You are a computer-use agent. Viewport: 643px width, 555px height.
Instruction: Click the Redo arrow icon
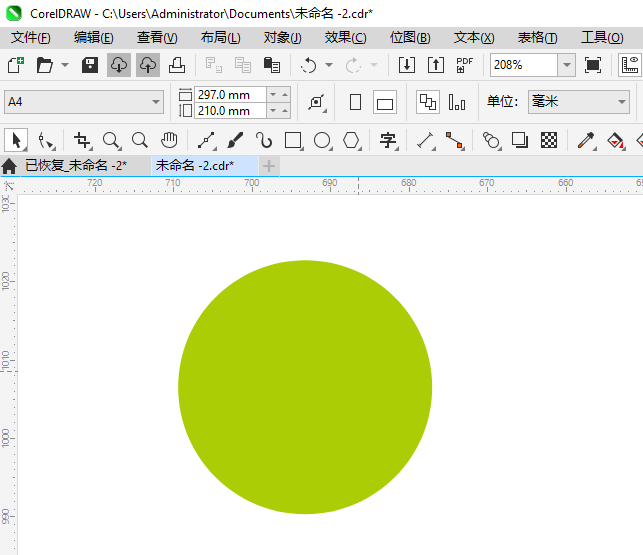coord(353,65)
